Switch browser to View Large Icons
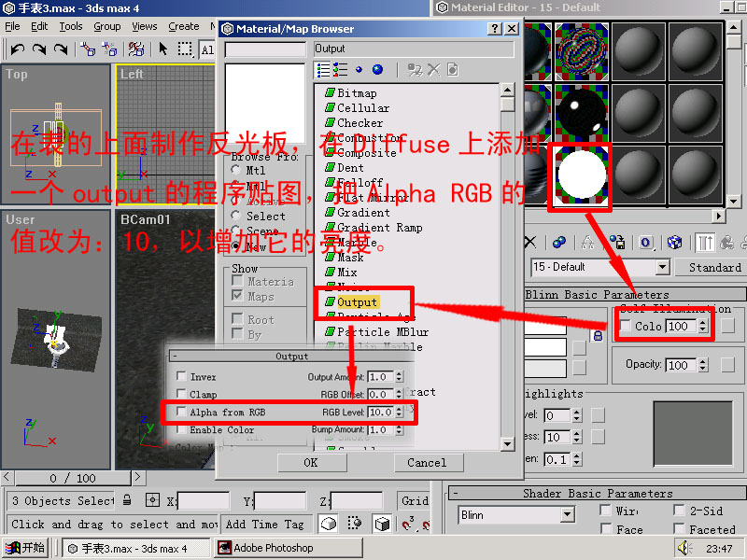747x560 pixels. [378, 70]
